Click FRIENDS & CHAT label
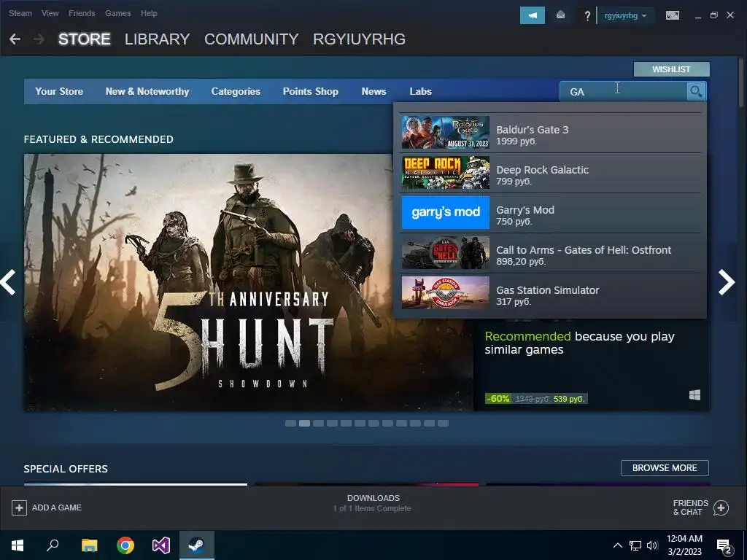Viewport: 747px width, 560px height. click(x=690, y=507)
